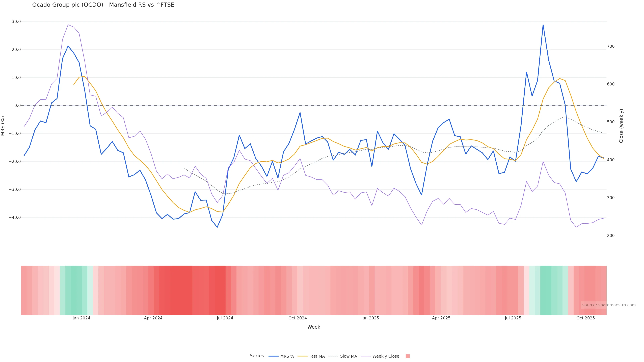The image size is (644, 362).
Task: Click the "Week" x-axis title
Action: point(313,327)
